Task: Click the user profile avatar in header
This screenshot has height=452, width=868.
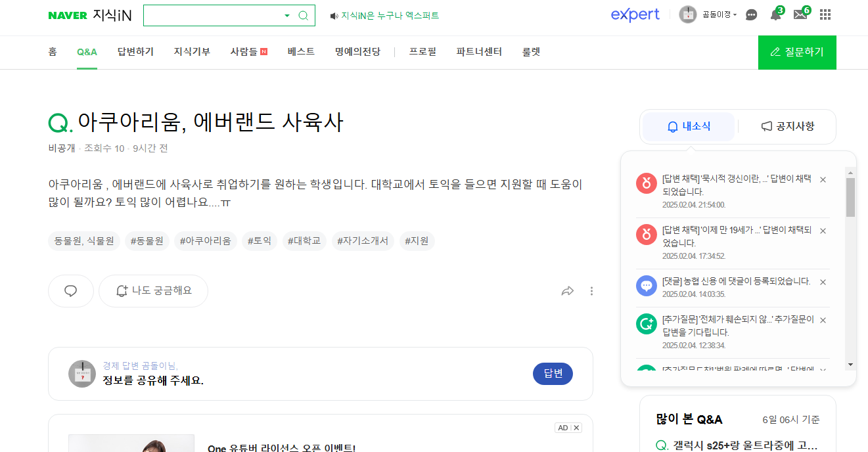Action: coord(687,14)
